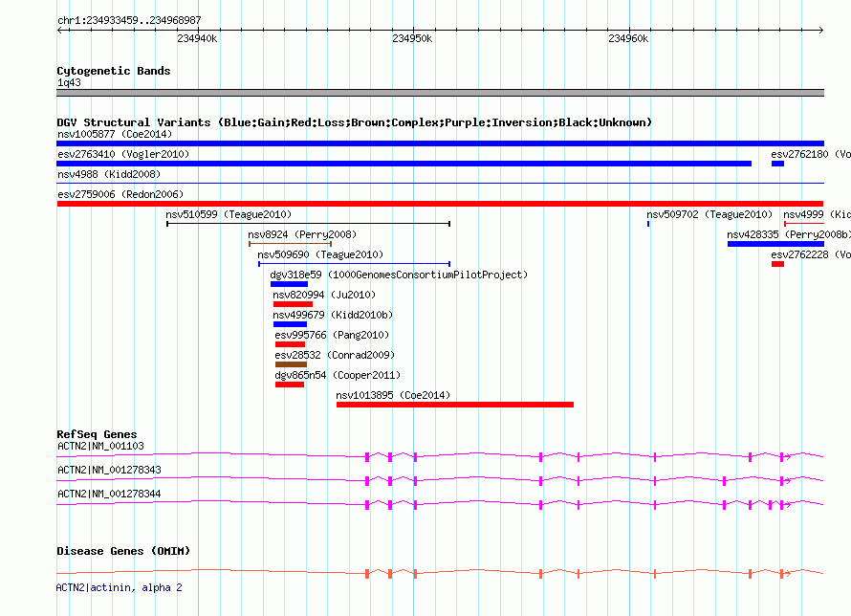Screen dimensions: 851x616
Task: Click the nsv4988 (Kidd2008) label
Action: click(109, 174)
